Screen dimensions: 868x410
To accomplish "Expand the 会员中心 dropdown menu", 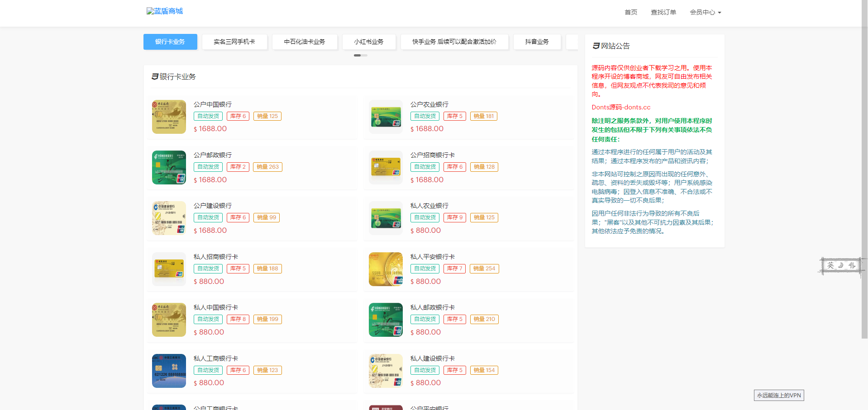I will pyautogui.click(x=705, y=12).
